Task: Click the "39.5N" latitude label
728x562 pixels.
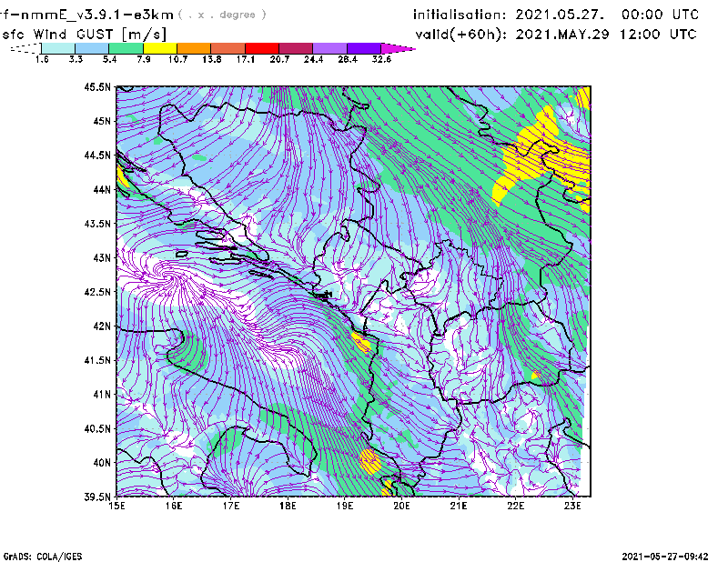Action: [97, 497]
